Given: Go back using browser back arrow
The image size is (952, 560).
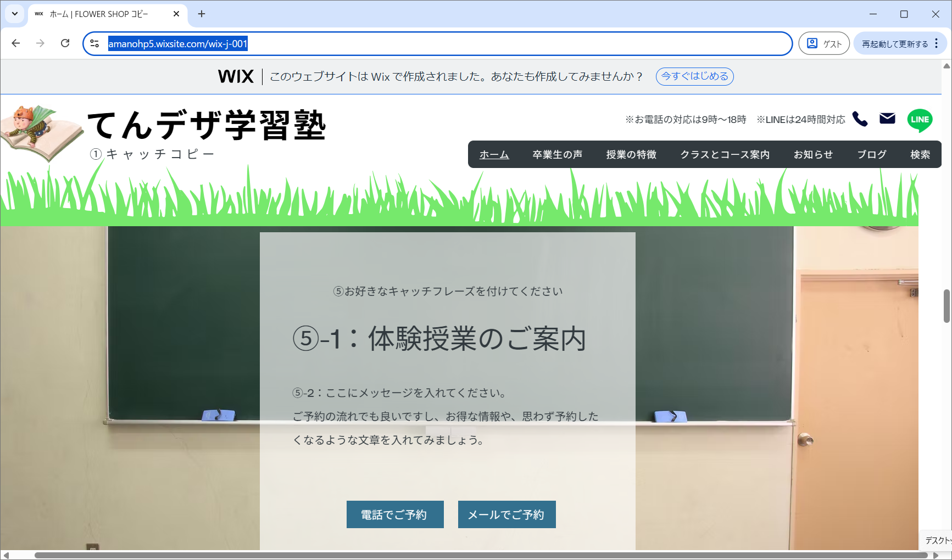Looking at the screenshot, I should [16, 43].
